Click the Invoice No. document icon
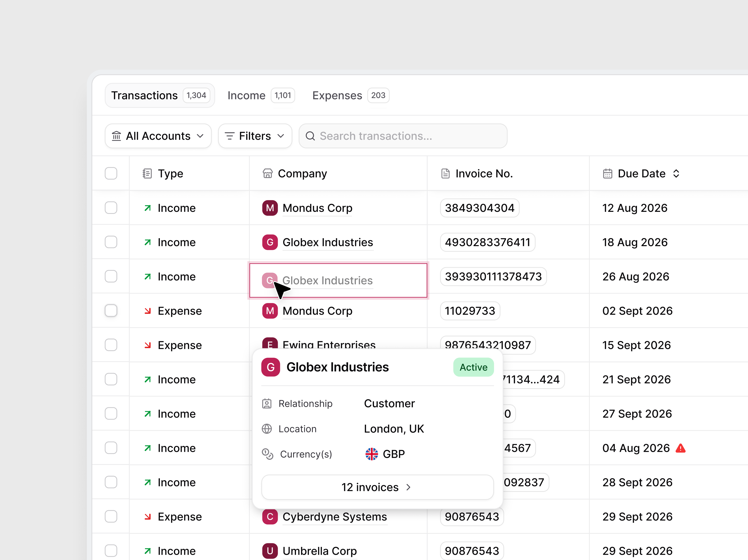 [x=445, y=173]
